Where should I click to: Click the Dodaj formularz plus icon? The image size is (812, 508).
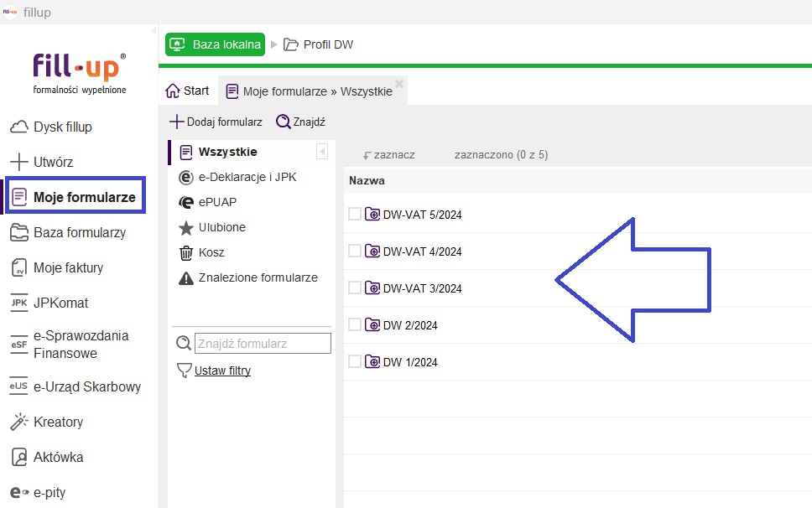click(x=177, y=122)
